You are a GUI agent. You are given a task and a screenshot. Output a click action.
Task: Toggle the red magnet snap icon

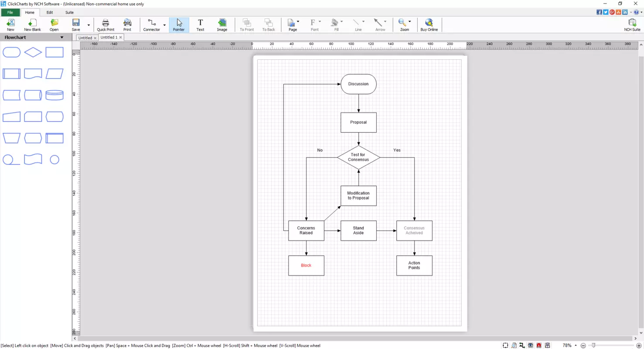pyautogui.click(x=539, y=346)
